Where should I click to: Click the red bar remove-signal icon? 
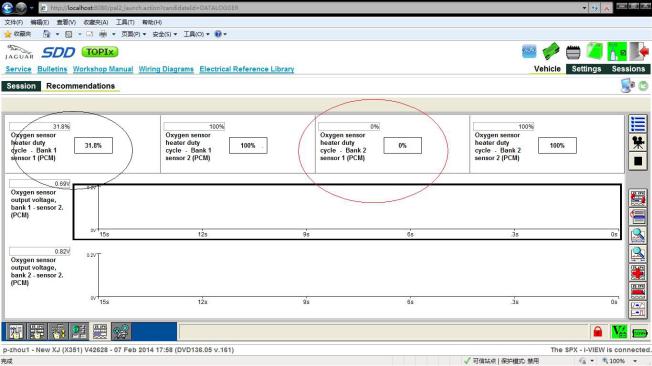click(638, 291)
